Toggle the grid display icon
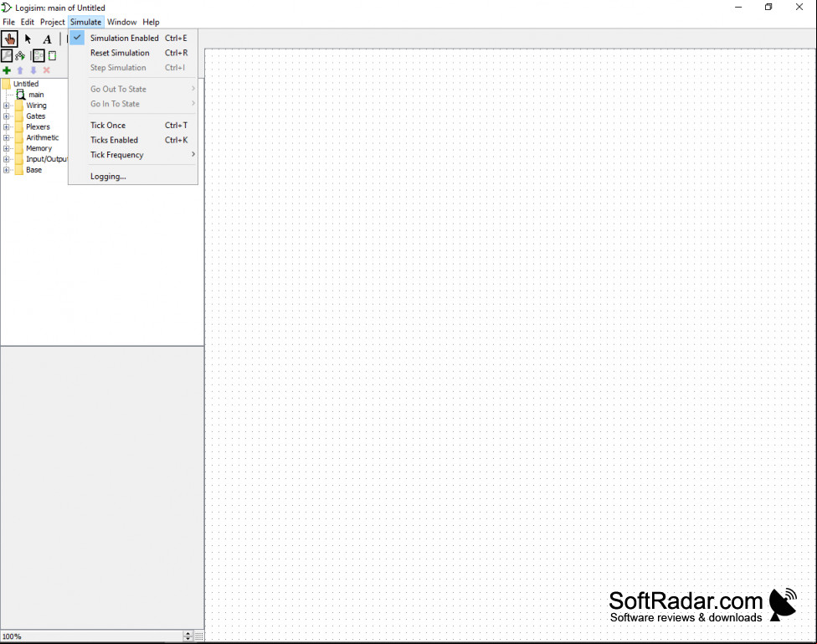Screen dimensions: 817x644 [199, 636]
